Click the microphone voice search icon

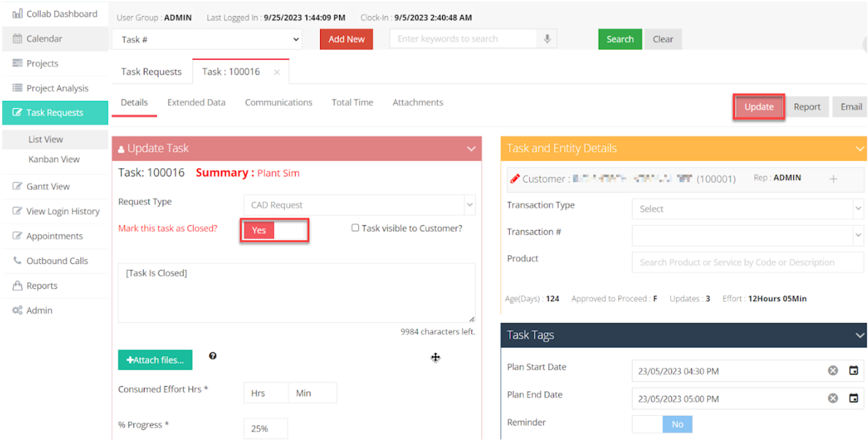tap(547, 39)
